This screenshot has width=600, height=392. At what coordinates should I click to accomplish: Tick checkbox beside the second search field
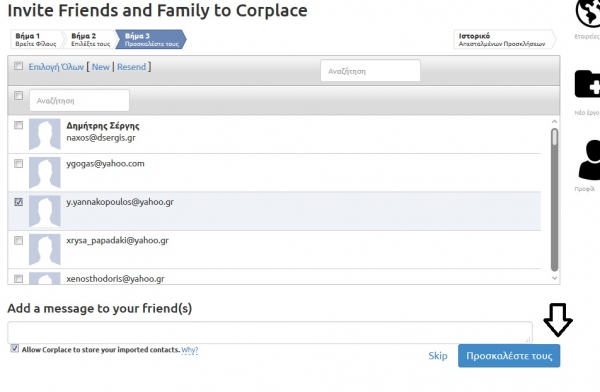coord(18,95)
